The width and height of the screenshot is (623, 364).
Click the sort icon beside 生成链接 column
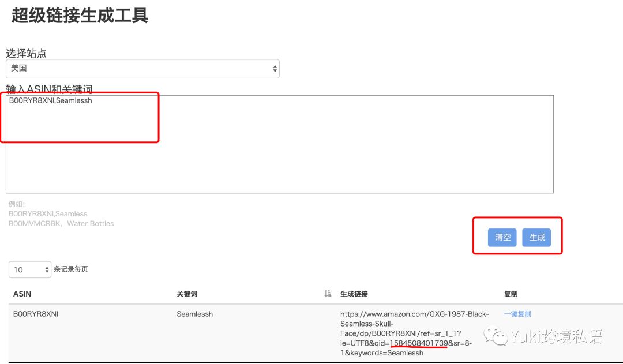click(327, 294)
